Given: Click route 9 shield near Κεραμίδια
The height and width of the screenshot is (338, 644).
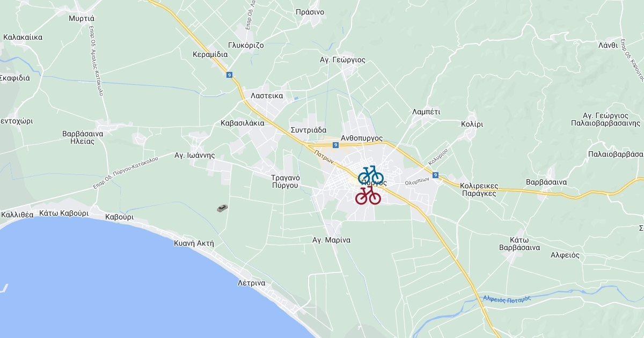Looking at the screenshot, I should tap(230, 75).
